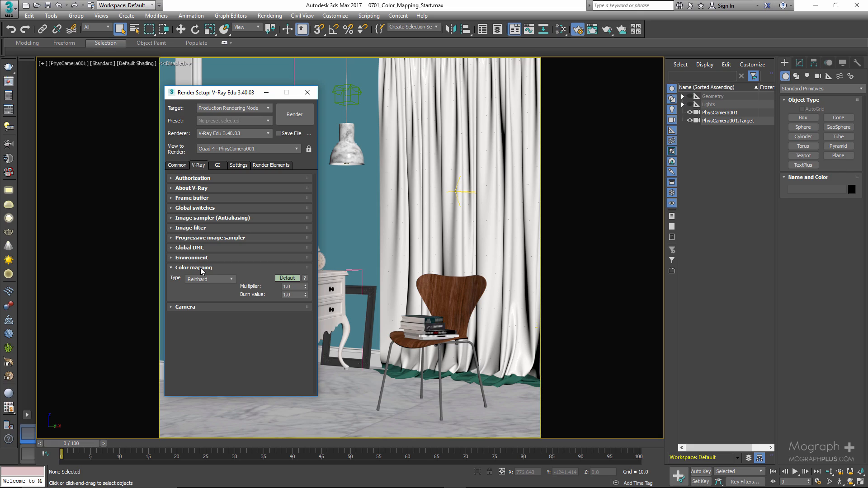Click the object color swatch
The width and height of the screenshot is (868, 488).
click(852, 189)
